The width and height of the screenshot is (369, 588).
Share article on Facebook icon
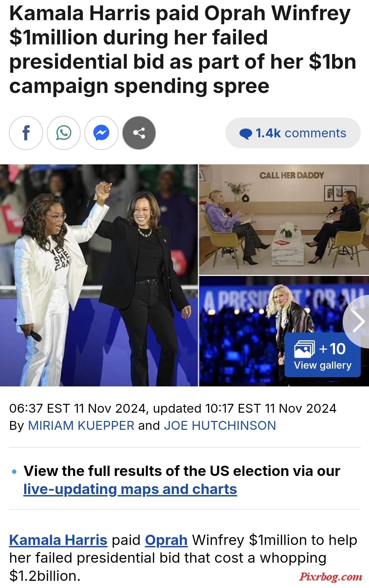26,133
